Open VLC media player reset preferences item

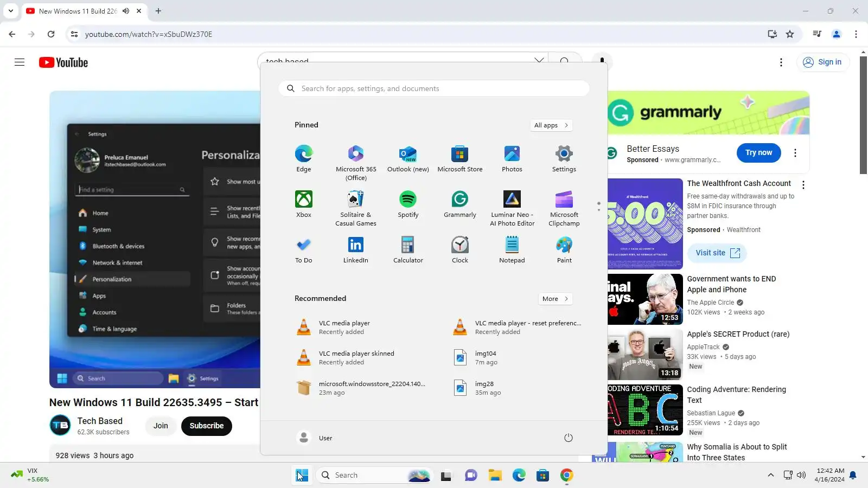518,327
